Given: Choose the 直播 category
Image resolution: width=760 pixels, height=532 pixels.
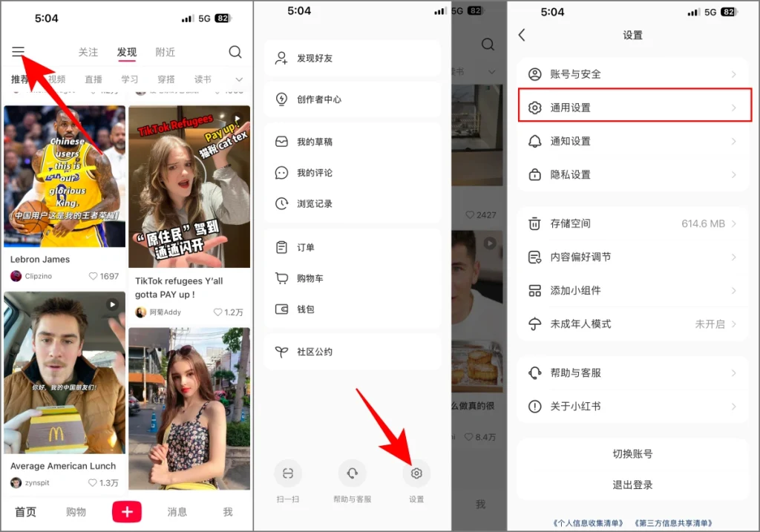Looking at the screenshot, I should click(94, 79).
